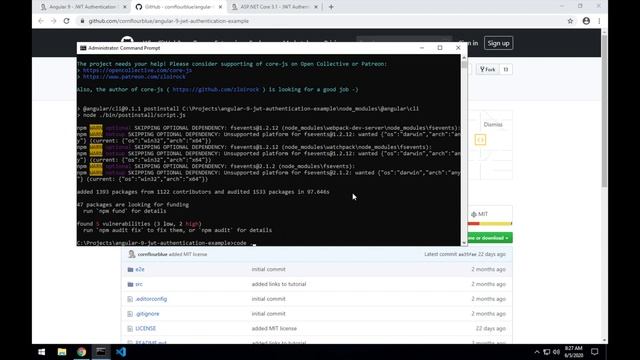
Task: Switch to GitHub cornflourblue repository tab
Action: 179,7
